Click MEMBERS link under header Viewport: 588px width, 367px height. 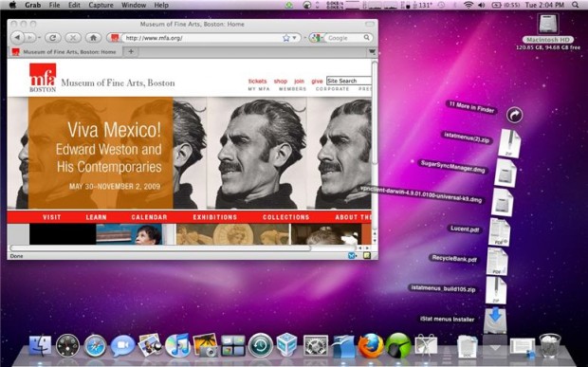point(292,89)
